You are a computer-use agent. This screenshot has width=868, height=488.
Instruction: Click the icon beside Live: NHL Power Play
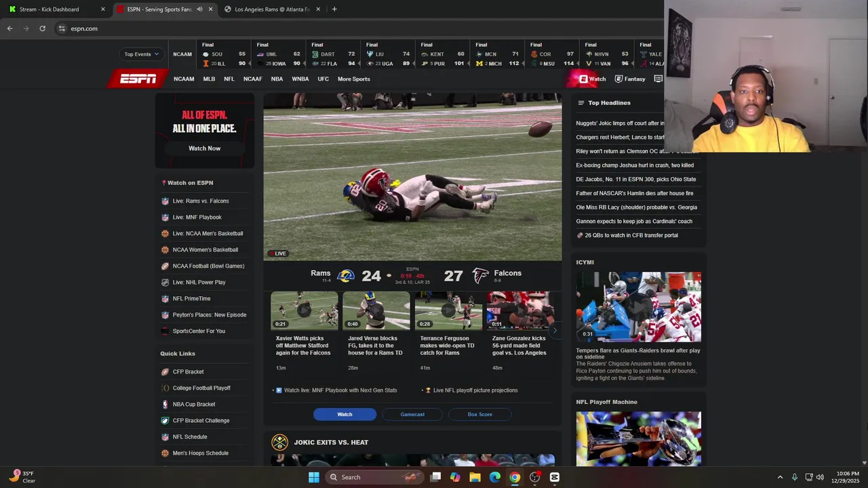[x=165, y=283]
